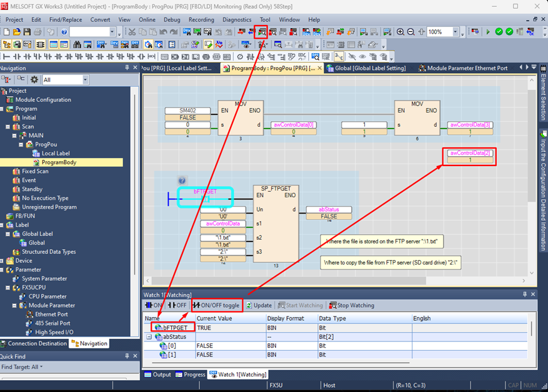Switch to the Global [Global Label Setting] tab
Screen dimensions: 548x392
(366, 68)
